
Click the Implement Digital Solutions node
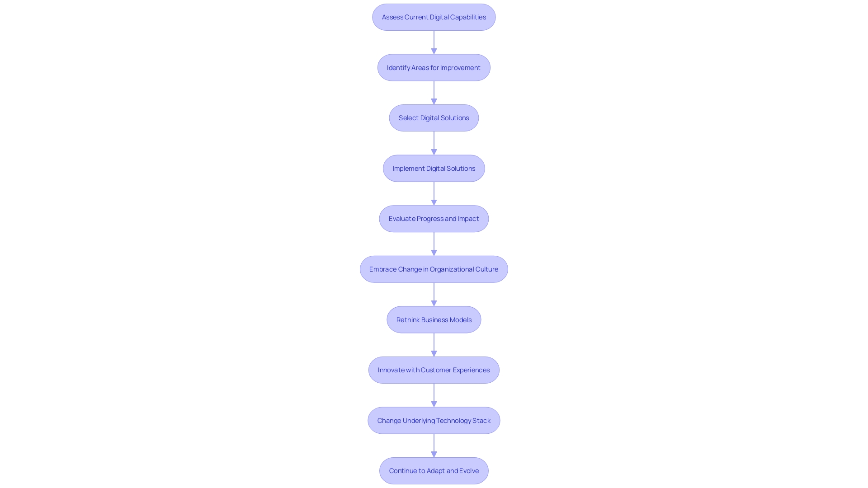(x=434, y=168)
